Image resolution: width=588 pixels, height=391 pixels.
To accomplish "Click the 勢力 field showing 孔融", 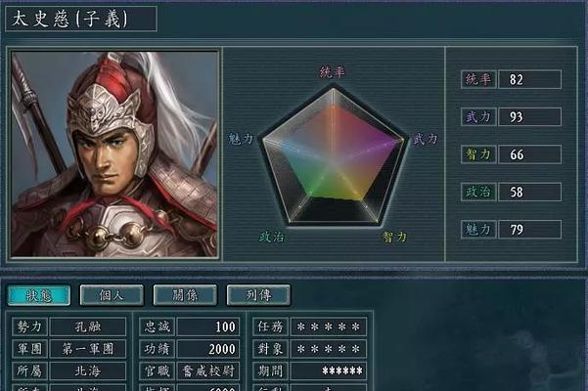I will tap(88, 326).
